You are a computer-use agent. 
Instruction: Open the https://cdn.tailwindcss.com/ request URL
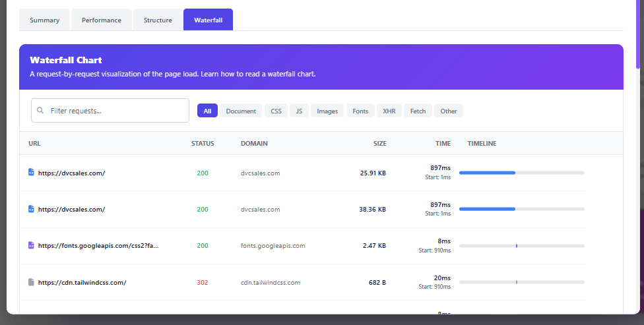82,282
